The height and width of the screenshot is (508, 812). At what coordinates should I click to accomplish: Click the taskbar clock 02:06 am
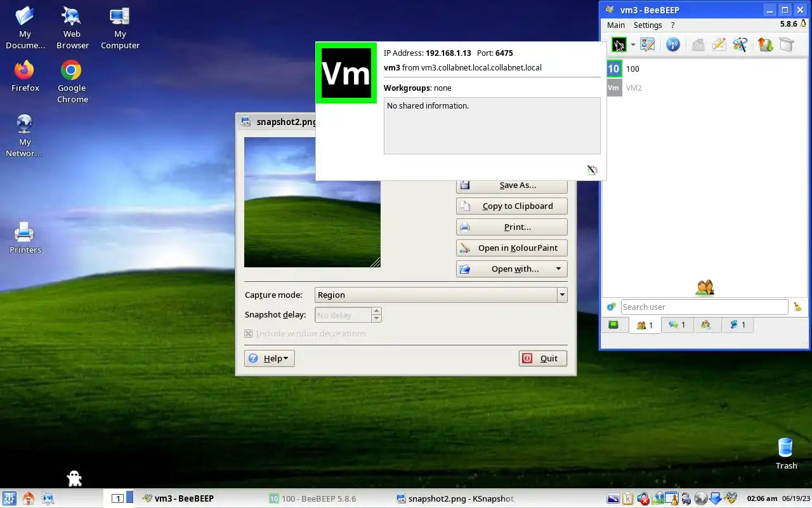tap(763, 498)
